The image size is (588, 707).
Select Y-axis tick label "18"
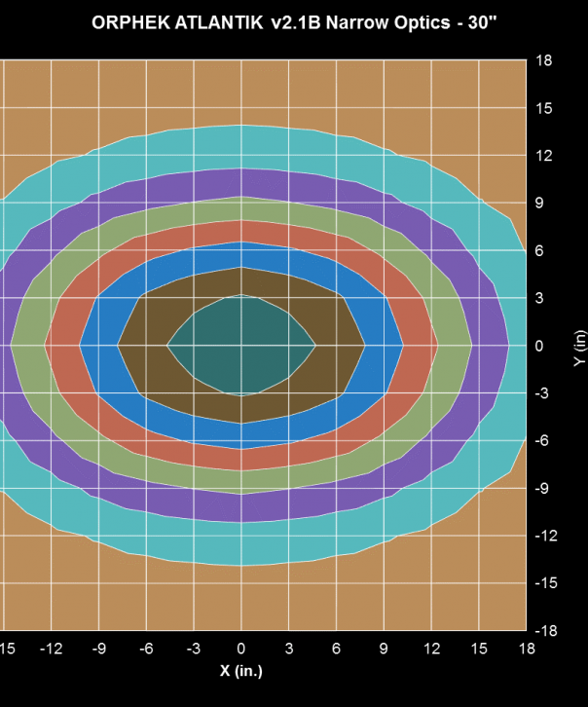[544, 60]
